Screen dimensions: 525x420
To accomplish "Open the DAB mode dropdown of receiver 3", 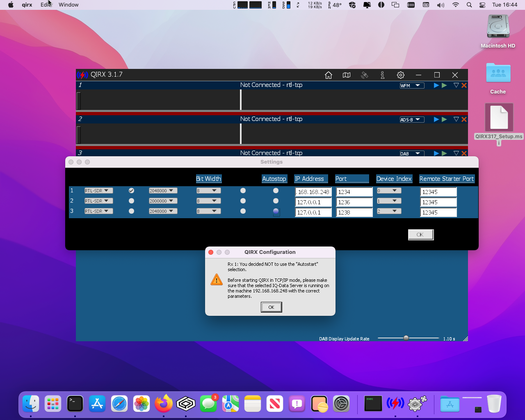I will [x=412, y=153].
